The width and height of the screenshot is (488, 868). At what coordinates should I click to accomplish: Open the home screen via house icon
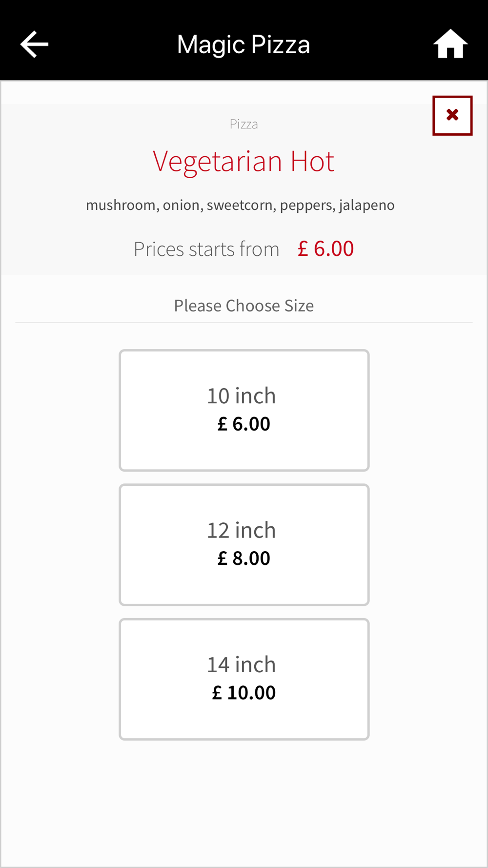[450, 44]
